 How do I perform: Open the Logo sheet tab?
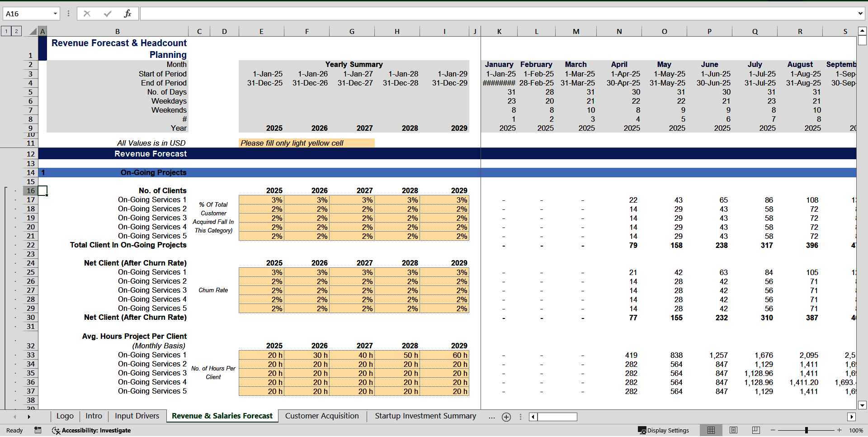pos(65,416)
